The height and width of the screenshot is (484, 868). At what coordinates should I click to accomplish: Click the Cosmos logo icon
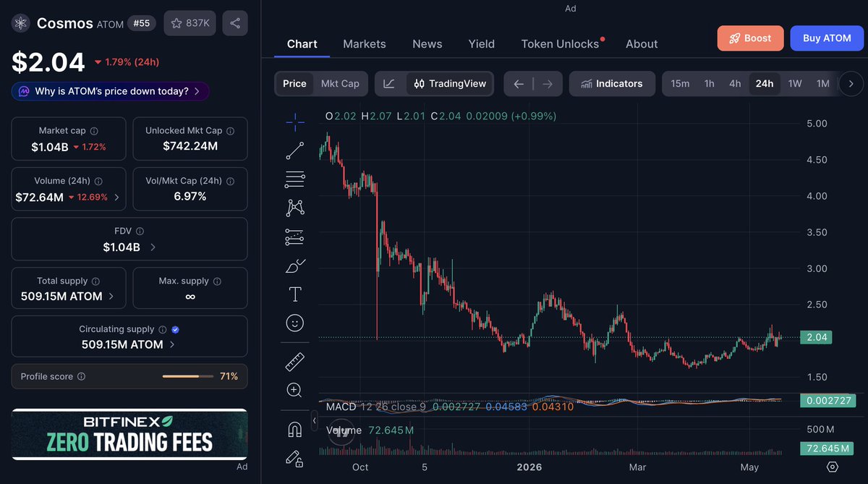[20, 23]
